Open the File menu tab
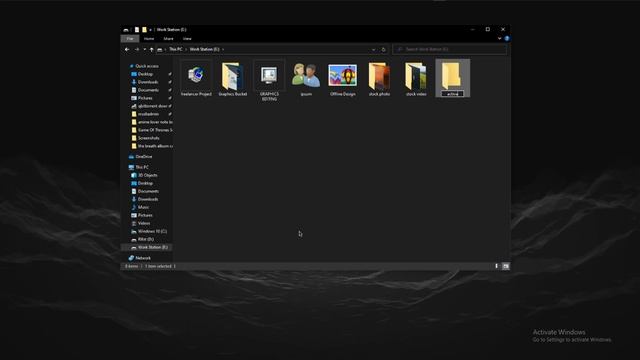Image resolution: width=640 pixels, height=360 pixels. [130, 39]
